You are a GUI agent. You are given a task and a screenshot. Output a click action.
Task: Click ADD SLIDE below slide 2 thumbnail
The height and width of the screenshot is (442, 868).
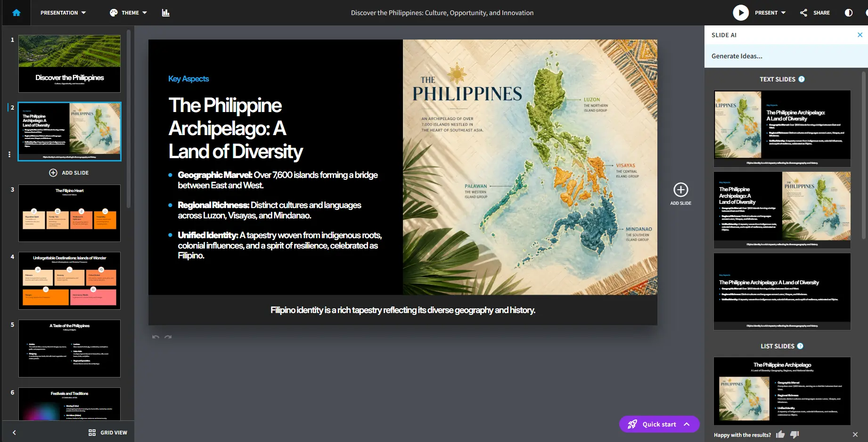click(69, 173)
